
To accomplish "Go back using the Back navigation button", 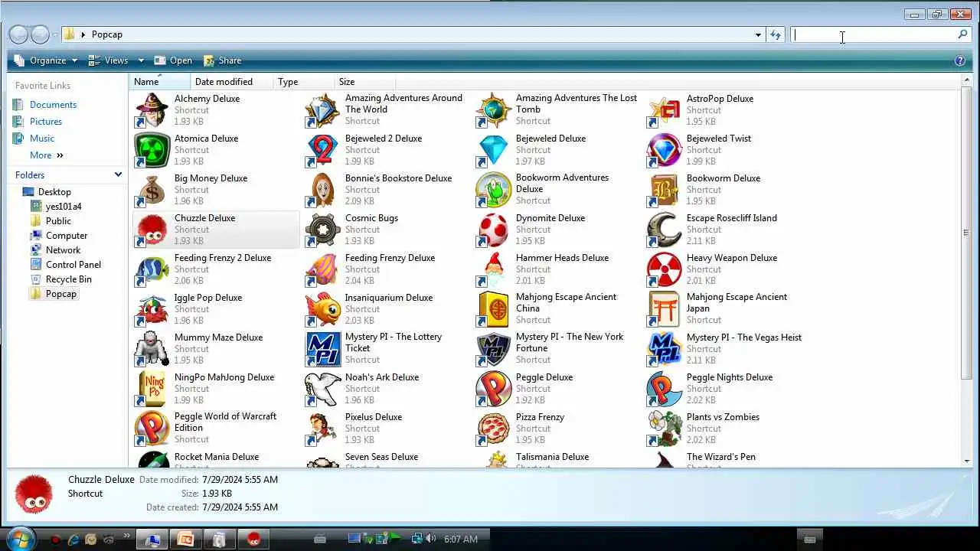I will 19,34.
